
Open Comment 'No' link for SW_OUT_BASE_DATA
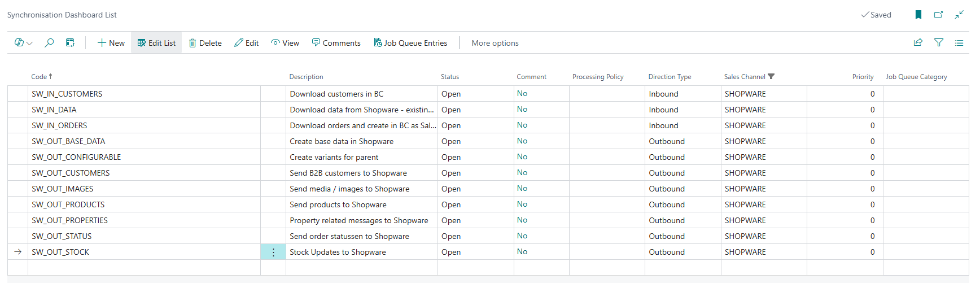pos(522,141)
